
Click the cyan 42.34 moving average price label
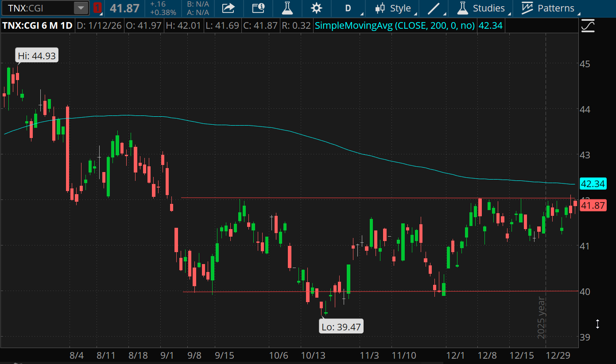click(x=593, y=184)
